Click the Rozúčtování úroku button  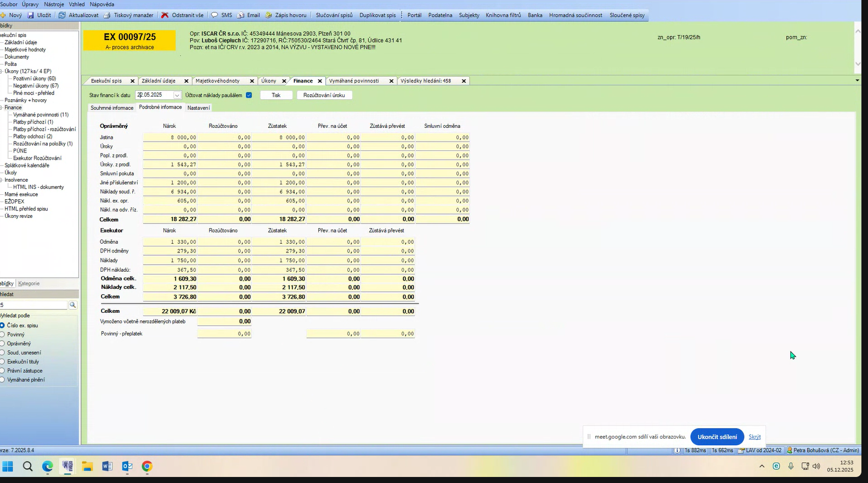coord(324,95)
